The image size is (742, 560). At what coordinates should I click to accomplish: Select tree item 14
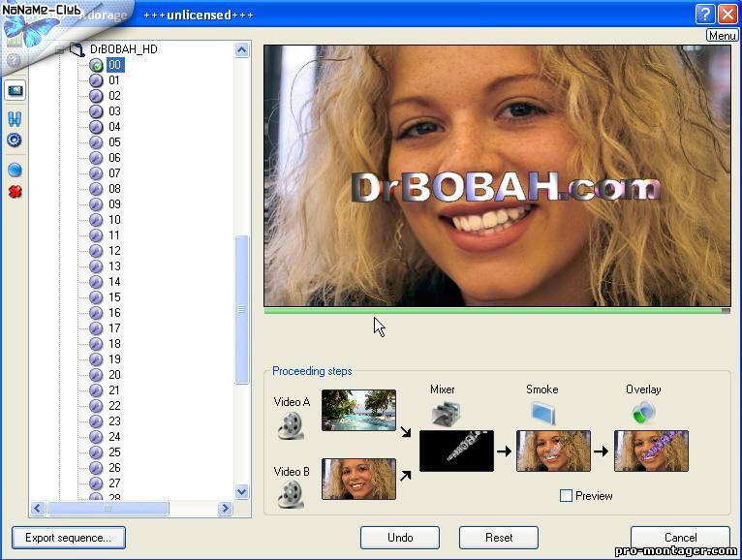[114, 282]
